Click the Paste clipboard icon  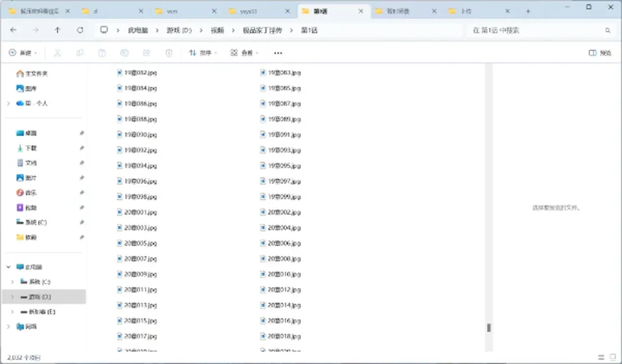tap(102, 52)
